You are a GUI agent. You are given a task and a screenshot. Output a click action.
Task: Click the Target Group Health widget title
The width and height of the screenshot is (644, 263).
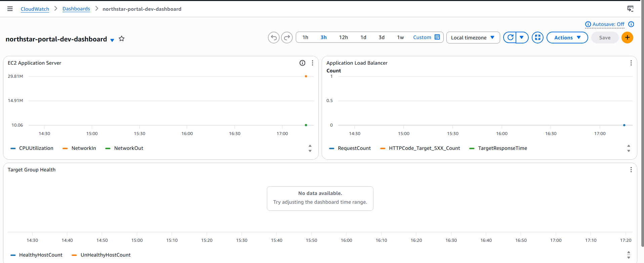tap(32, 170)
